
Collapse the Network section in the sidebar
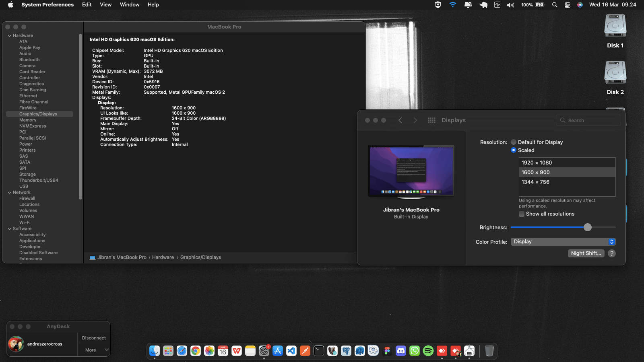(9, 192)
